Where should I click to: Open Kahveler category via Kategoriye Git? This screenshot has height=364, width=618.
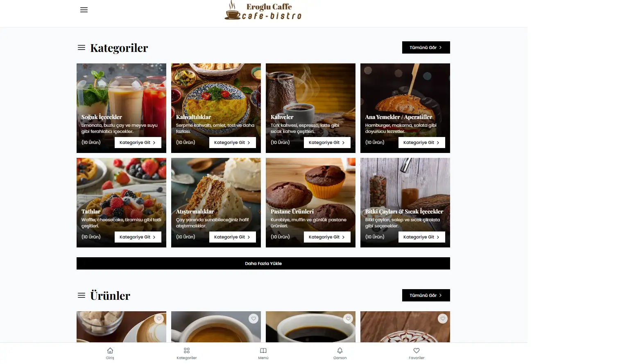tap(327, 142)
